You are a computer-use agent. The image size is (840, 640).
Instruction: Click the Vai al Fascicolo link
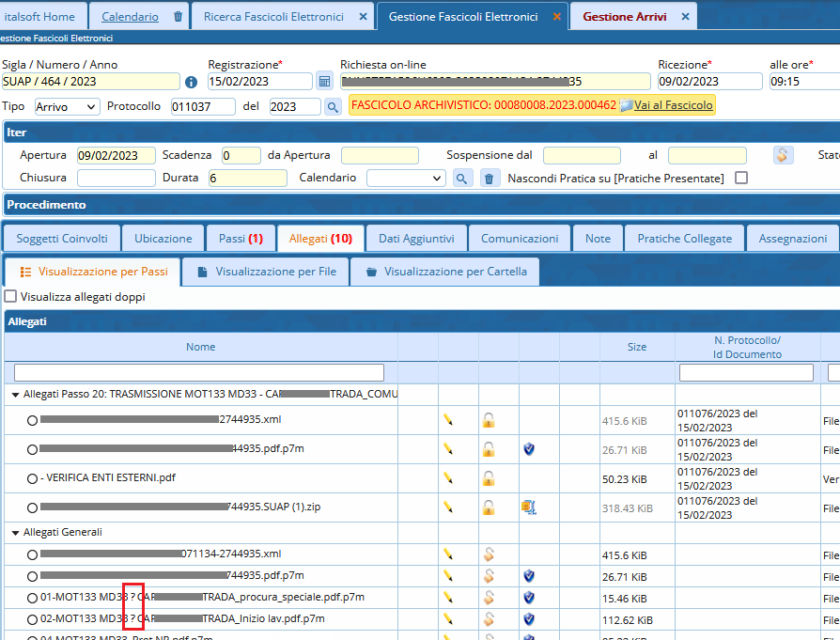pyautogui.click(x=673, y=105)
